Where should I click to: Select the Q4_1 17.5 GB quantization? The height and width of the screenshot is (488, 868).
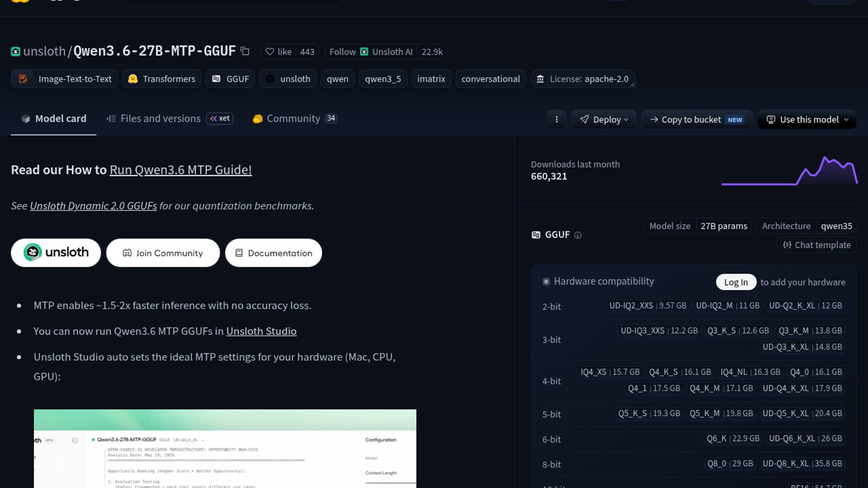(654, 388)
